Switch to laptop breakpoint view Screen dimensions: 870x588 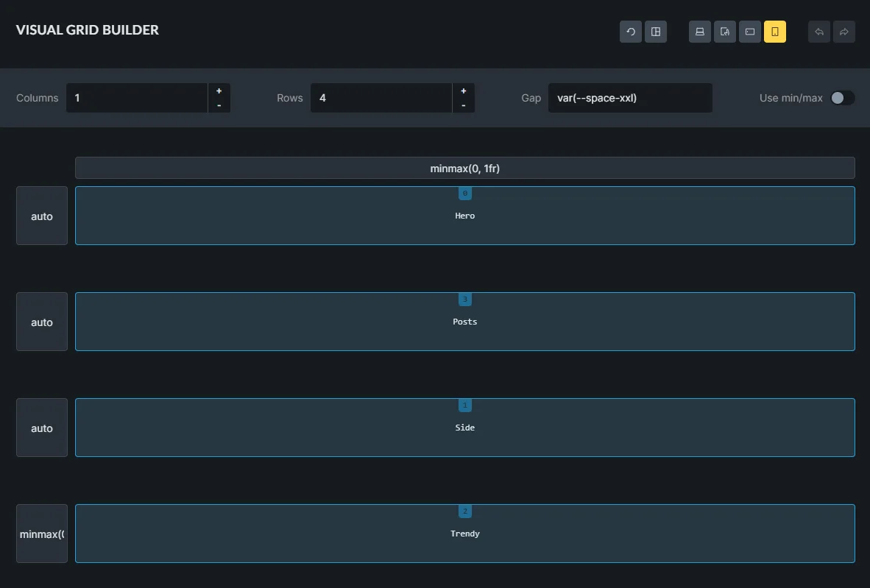pos(700,32)
